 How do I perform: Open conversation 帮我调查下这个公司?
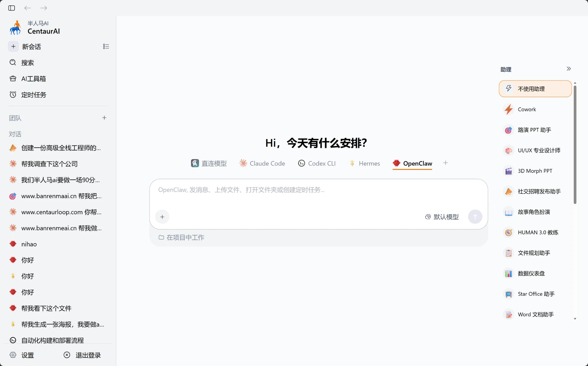pyautogui.click(x=58, y=164)
